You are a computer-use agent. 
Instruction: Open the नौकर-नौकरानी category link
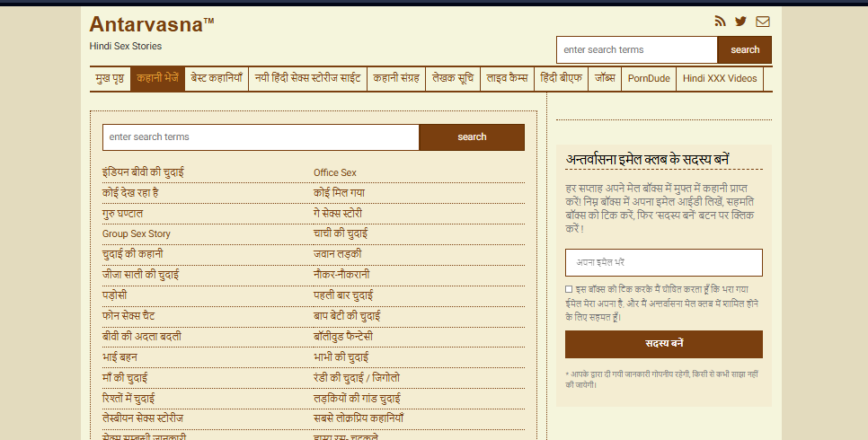[x=341, y=275]
